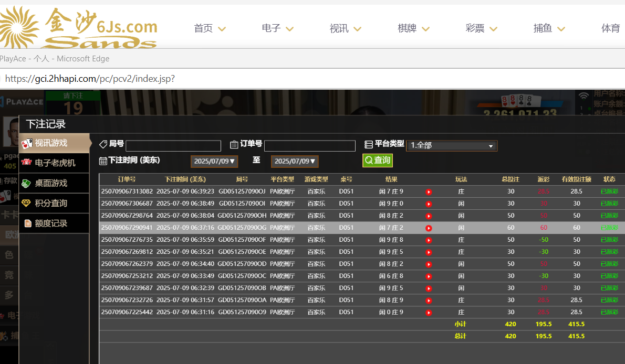
Task: Open the 积分查询 section
Action: 50,203
